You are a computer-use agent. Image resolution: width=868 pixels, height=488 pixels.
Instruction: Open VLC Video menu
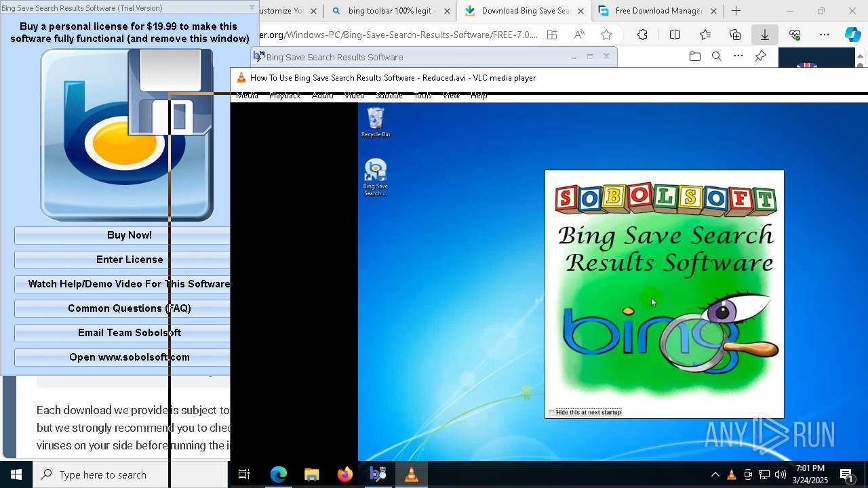click(354, 96)
